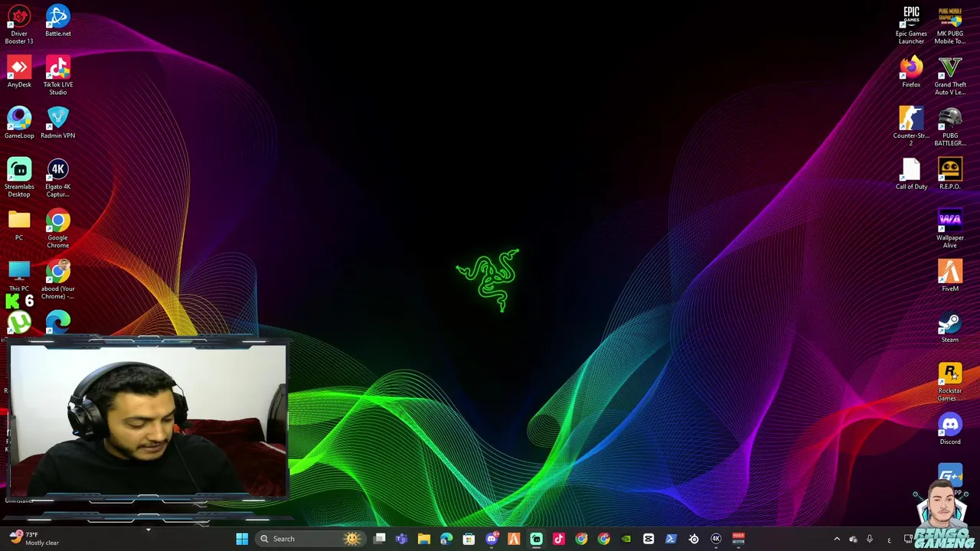Launch Epic Games Launcher desktop icon

911,24
